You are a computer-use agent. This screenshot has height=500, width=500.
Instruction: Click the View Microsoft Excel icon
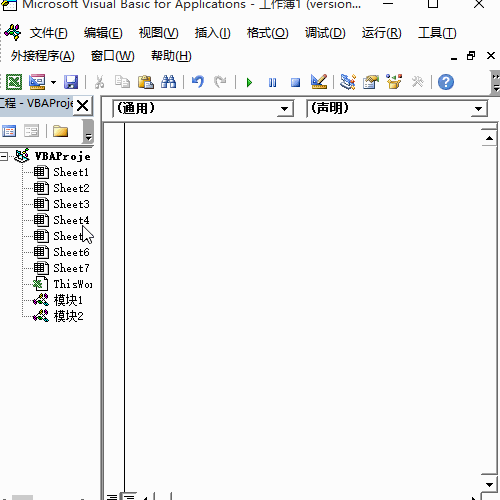pos(14,82)
